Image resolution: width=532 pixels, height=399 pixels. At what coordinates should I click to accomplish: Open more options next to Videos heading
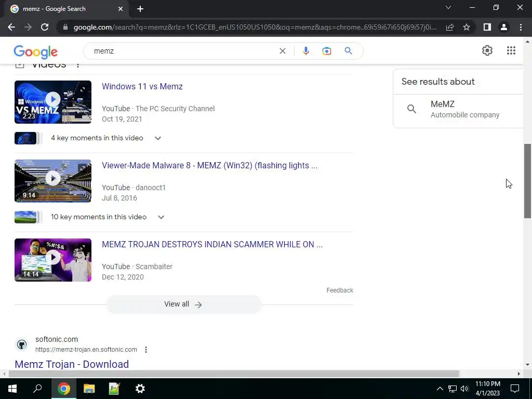click(78, 65)
